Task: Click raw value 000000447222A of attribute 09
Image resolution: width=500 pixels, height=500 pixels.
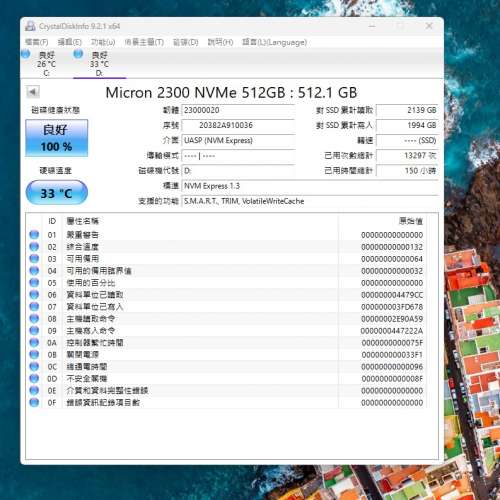Action: click(392, 331)
